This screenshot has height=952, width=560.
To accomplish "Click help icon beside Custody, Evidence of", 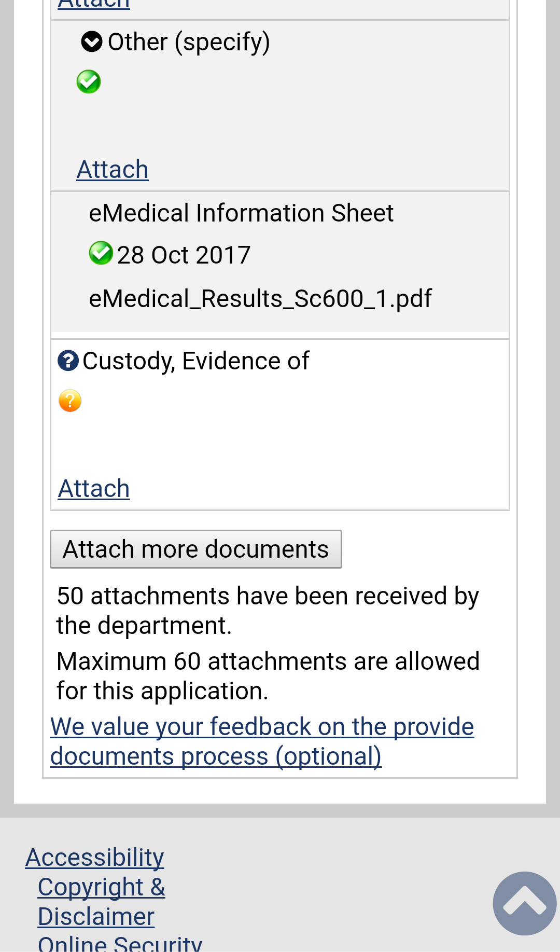I will click(68, 361).
